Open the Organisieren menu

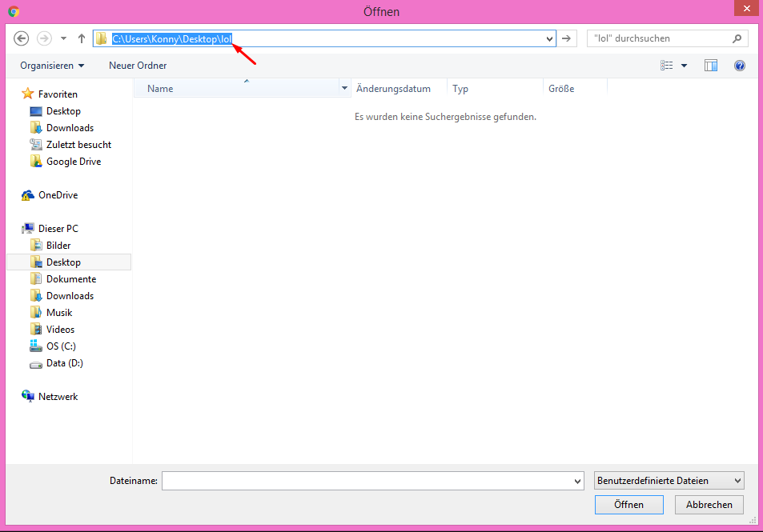(52, 66)
